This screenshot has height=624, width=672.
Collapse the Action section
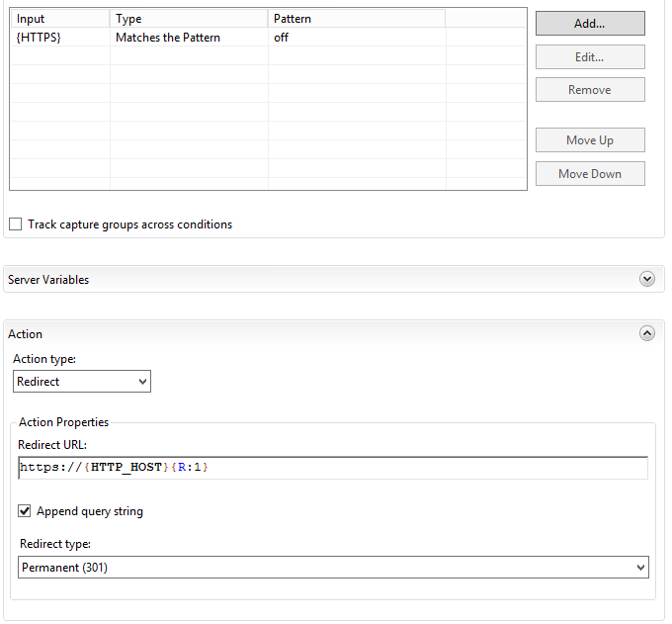(646, 333)
